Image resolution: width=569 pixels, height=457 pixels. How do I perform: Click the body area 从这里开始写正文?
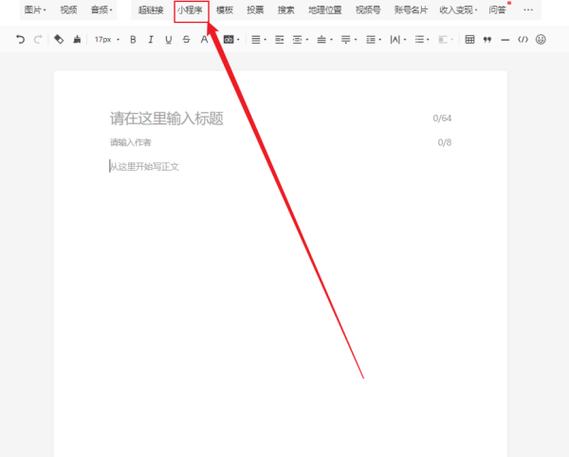144,167
